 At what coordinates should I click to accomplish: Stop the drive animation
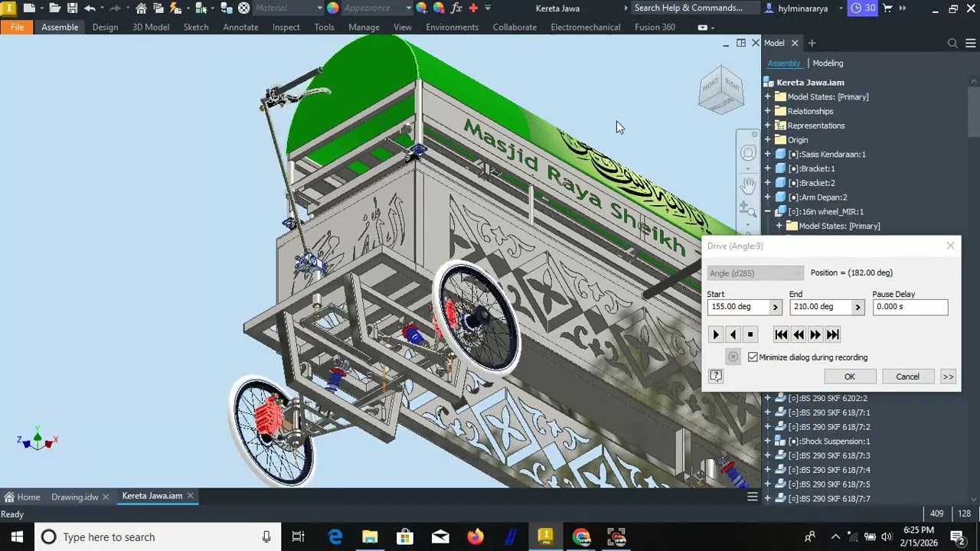pyautogui.click(x=750, y=334)
